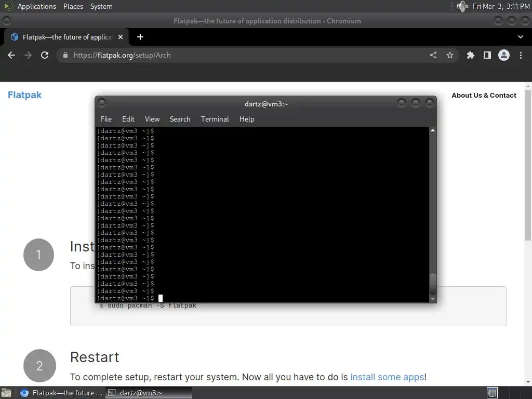Open the terminal Search menu
Viewport: 532px width, 399px height.
180,119
